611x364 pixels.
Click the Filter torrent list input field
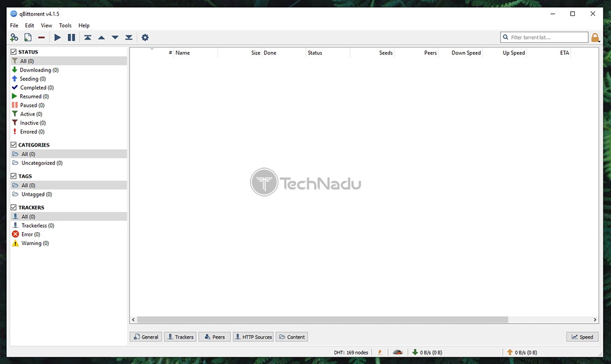pos(548,38)
